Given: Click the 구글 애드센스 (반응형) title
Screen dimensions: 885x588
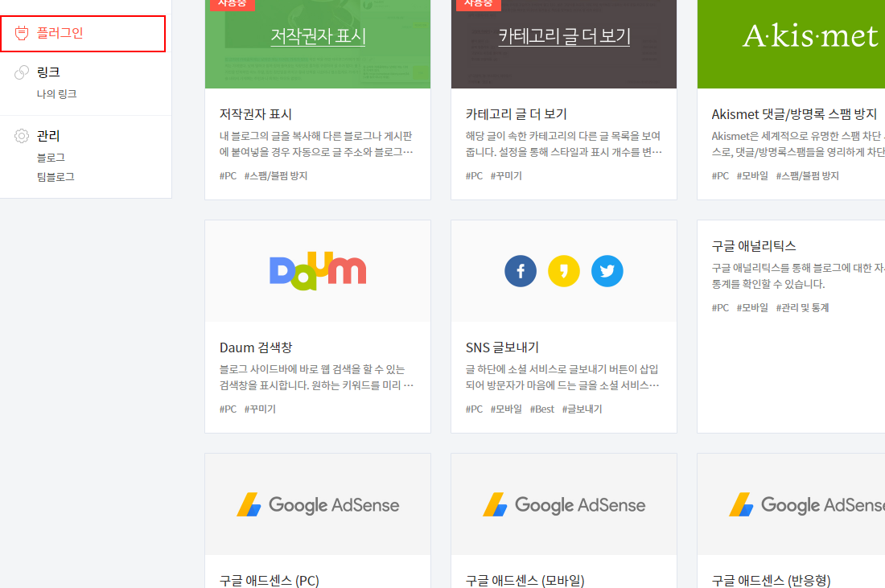Looking at the screenshot, I should [771, 581].
